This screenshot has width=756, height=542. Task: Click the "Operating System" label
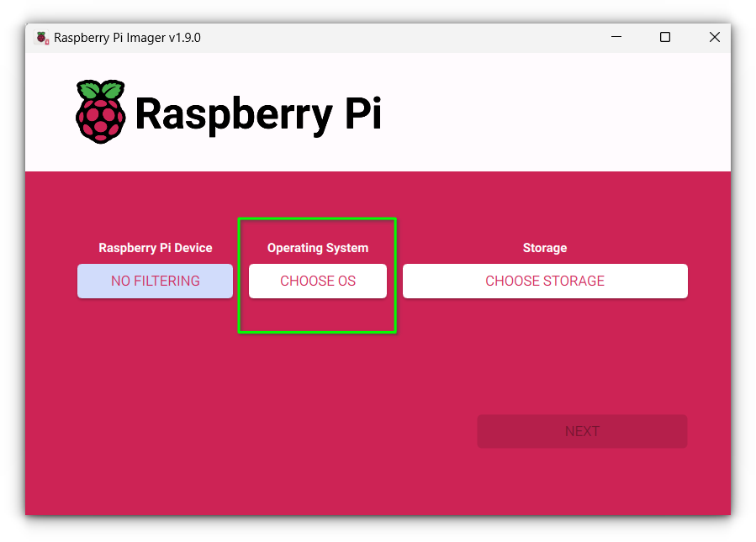(x=317, y=248)
